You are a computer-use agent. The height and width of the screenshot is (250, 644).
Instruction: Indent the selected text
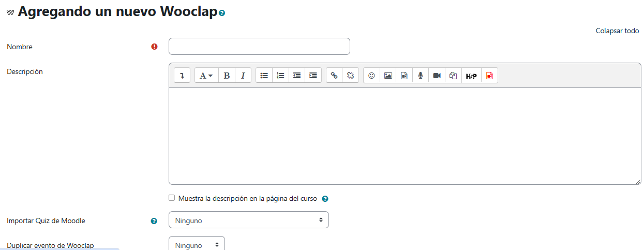313,76
